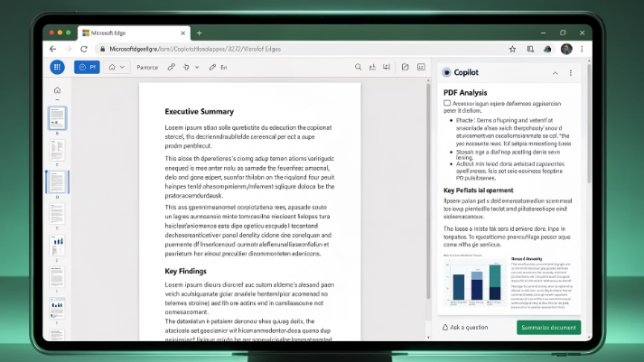Close the Microsoft Edge tab
644x362 pixels.
coord(182,32)
